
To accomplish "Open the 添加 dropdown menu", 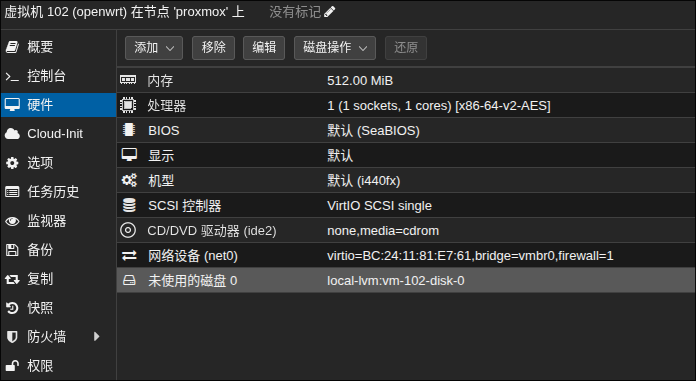I will (154, 48).
